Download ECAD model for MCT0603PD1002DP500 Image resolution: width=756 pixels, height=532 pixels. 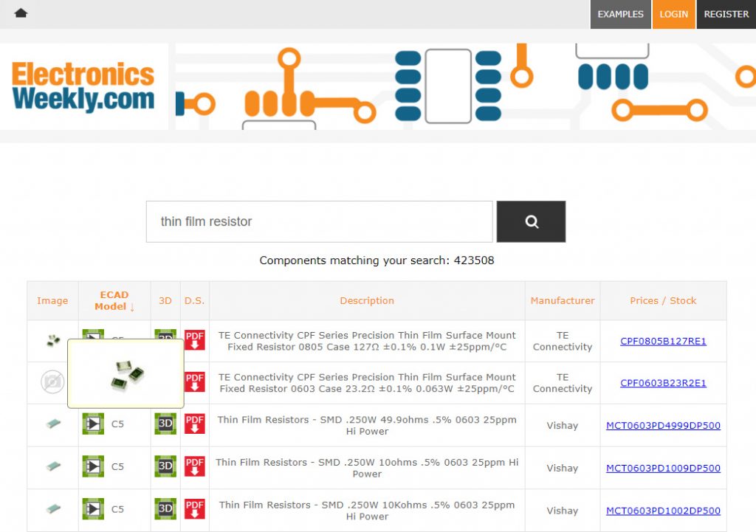[93, 508]
